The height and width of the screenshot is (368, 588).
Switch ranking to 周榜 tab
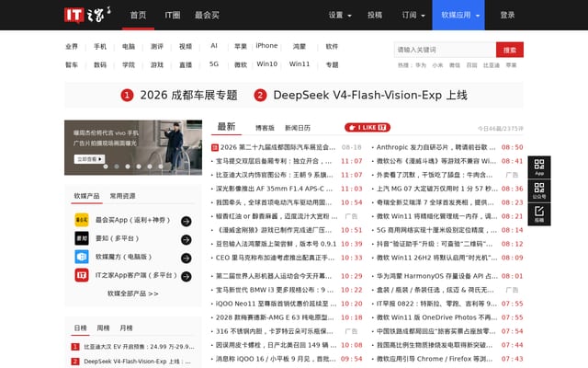[x=103, y=328]
